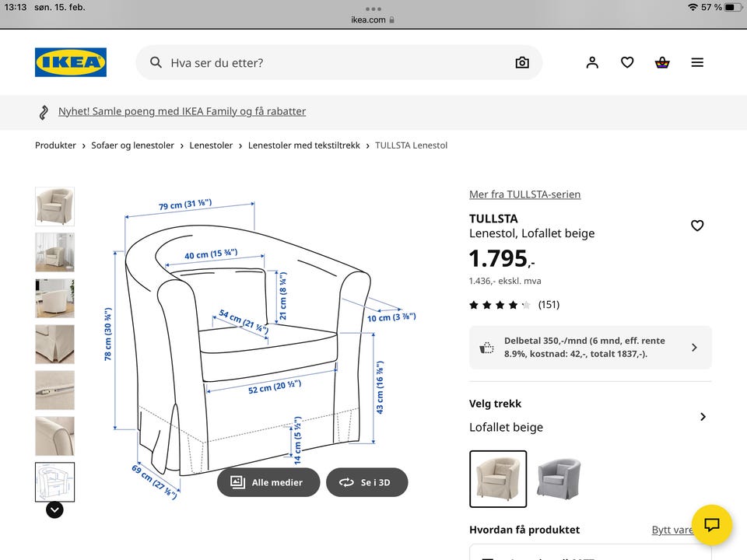
Task: Select the Lofallet beige cover swatch
Action: tap(498, 479)
